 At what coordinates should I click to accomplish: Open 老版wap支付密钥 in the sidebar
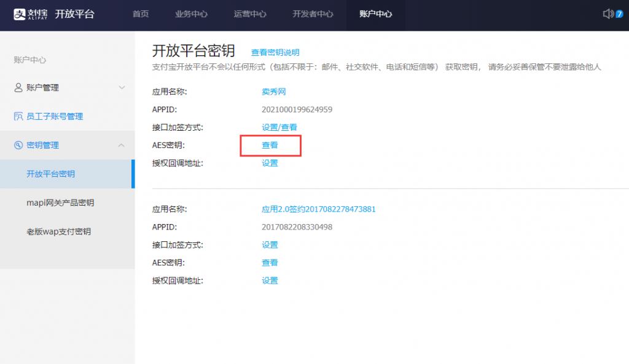click(58, 231)
